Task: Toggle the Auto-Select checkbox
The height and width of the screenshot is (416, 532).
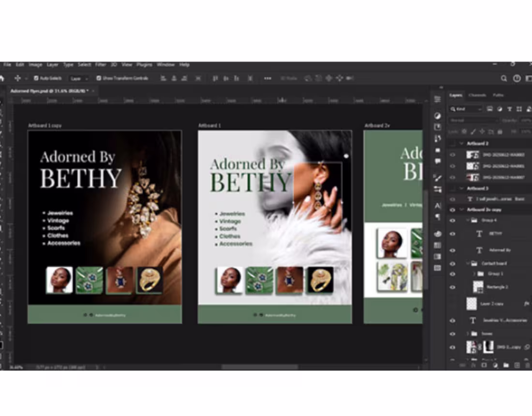Action: 36,78
